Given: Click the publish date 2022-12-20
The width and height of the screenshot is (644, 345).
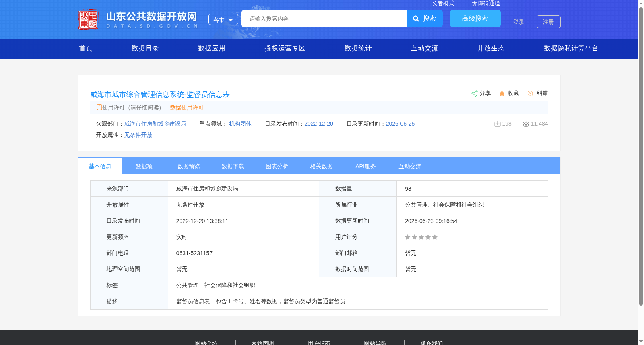Looking at the screenshot, I should tap(319, 124).
